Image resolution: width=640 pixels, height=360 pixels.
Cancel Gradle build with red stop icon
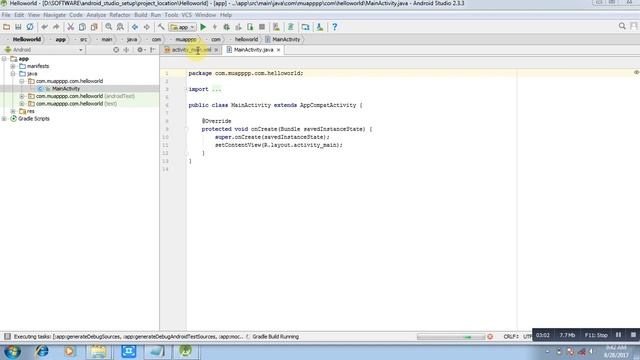click(490, 337)
